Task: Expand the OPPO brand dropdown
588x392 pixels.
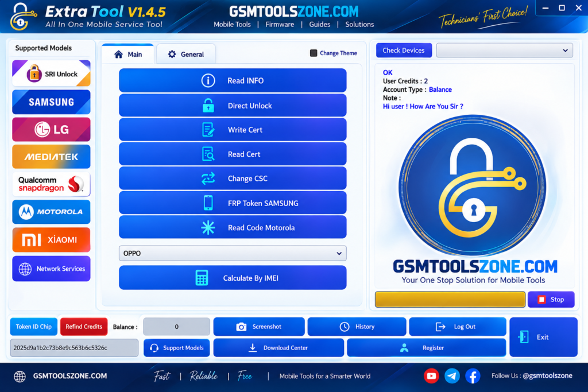Action: (x=233, y=253)
